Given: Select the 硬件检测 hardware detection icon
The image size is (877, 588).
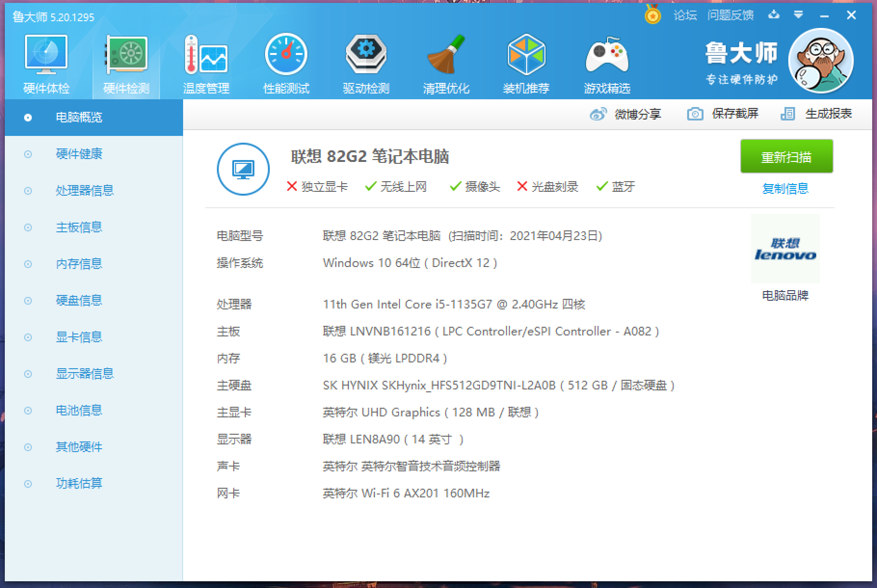Looking at the screenshot, I should coord(126,55).
